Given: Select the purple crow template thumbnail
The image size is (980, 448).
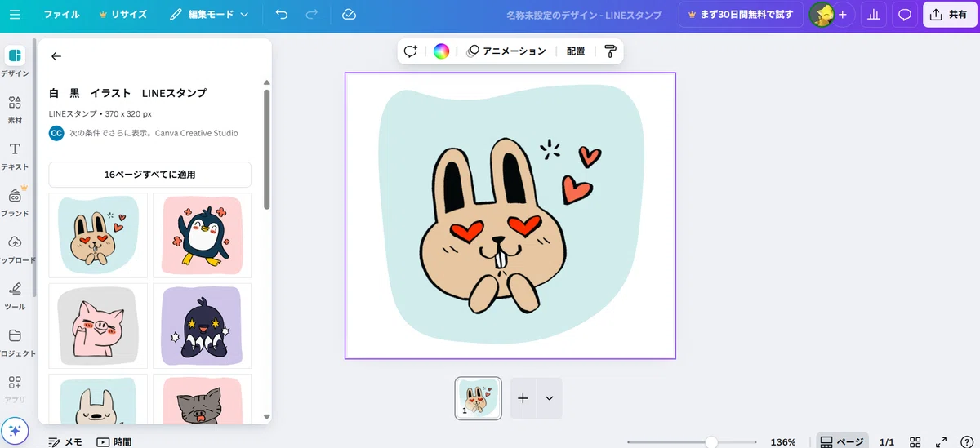Looking at the screenshot, I should pos(202,326).
